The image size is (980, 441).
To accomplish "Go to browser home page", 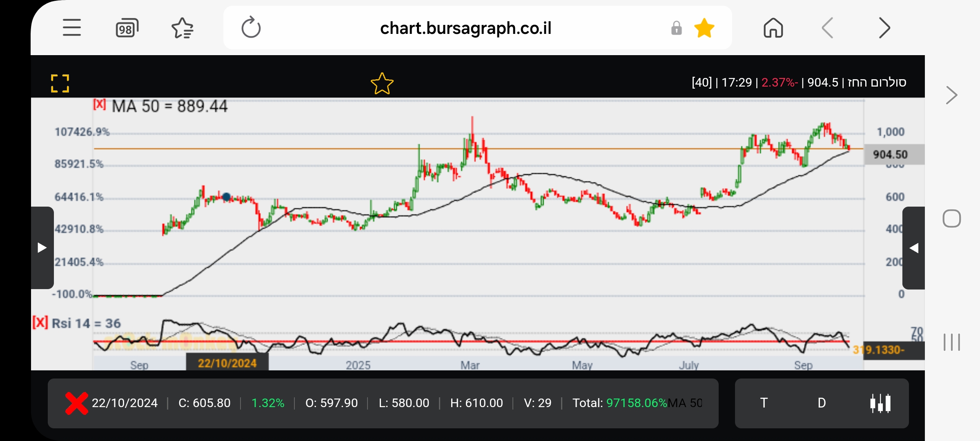I will [x=773, y=28].
